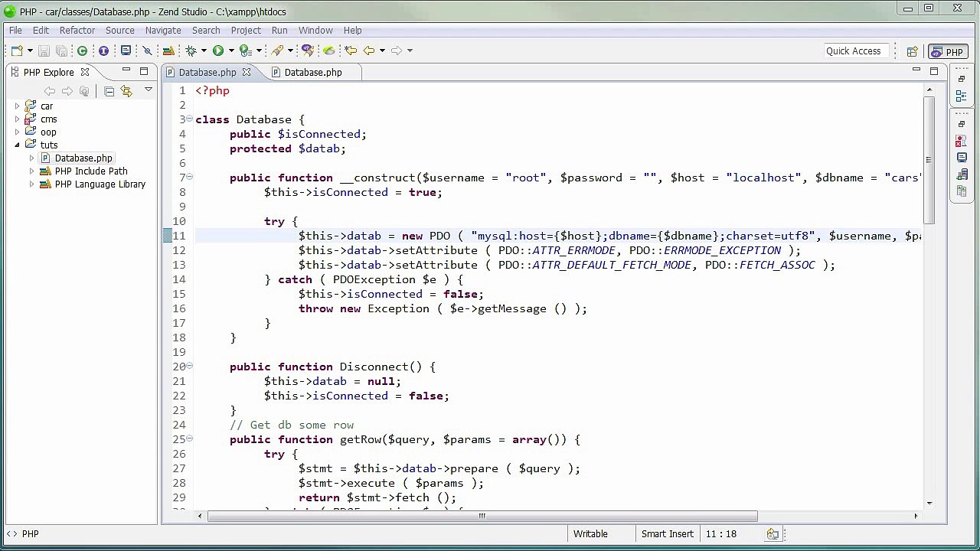
Task: Open the File menu
Action: coord(15,31)
